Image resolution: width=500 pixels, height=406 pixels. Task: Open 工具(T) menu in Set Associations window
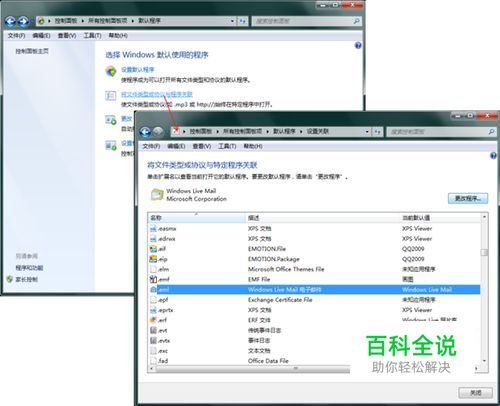(x=227, y=146)
